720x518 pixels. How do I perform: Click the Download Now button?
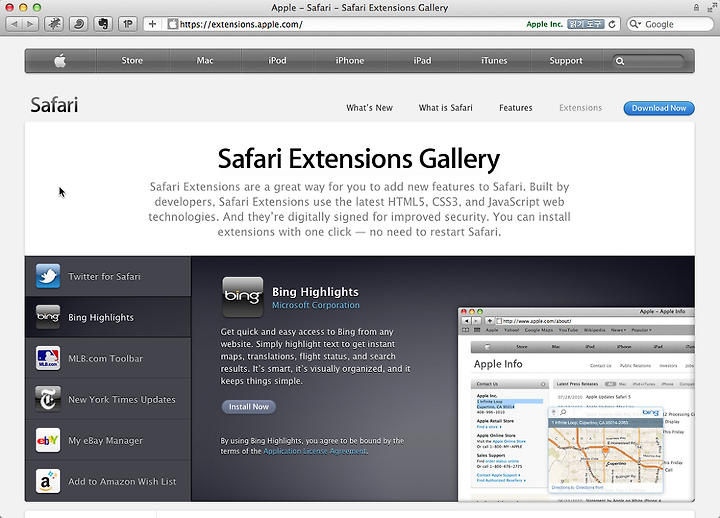pos(659,108)
